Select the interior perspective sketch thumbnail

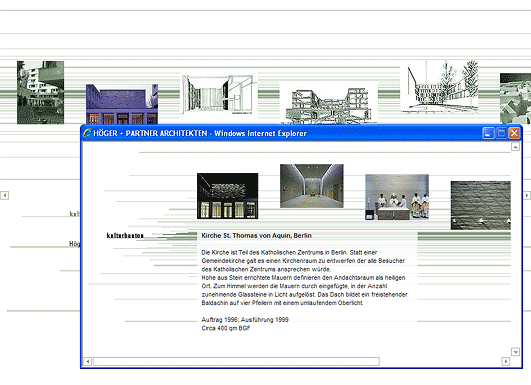(218, 95)
